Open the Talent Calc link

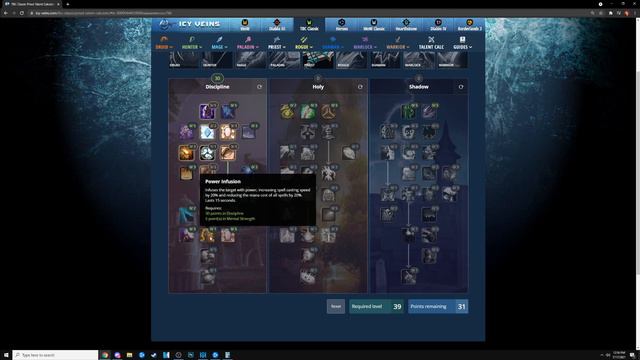[431, 42]
